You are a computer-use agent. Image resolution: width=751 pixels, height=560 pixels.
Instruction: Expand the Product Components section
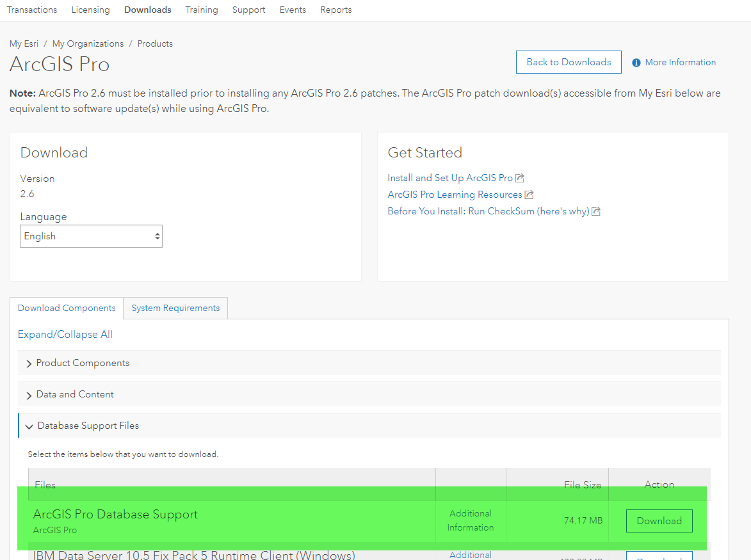369,363
